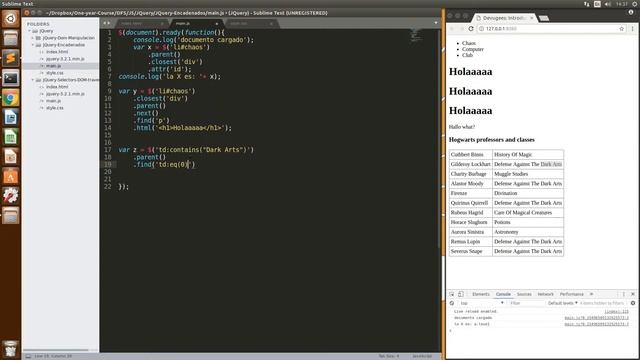Open Default levels dropdown

click(563, 303)
